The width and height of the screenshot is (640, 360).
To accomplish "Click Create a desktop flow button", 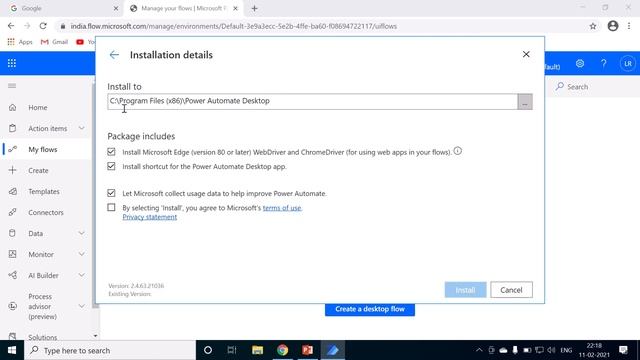I will click(370, 309).
